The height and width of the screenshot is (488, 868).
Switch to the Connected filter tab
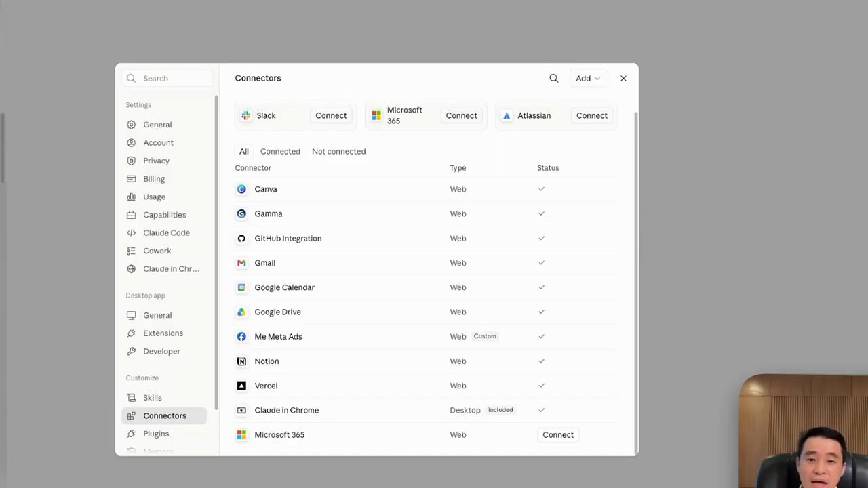[280, 152]
